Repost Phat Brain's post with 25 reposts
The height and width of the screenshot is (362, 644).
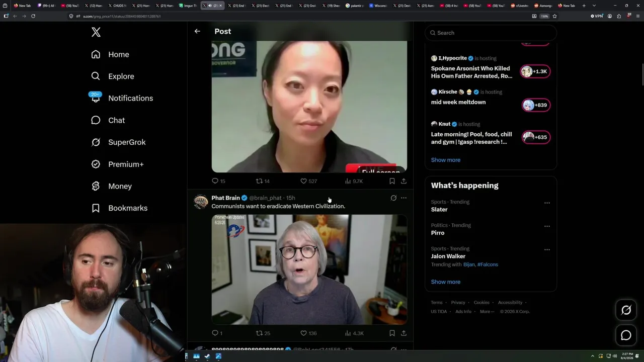263,333
